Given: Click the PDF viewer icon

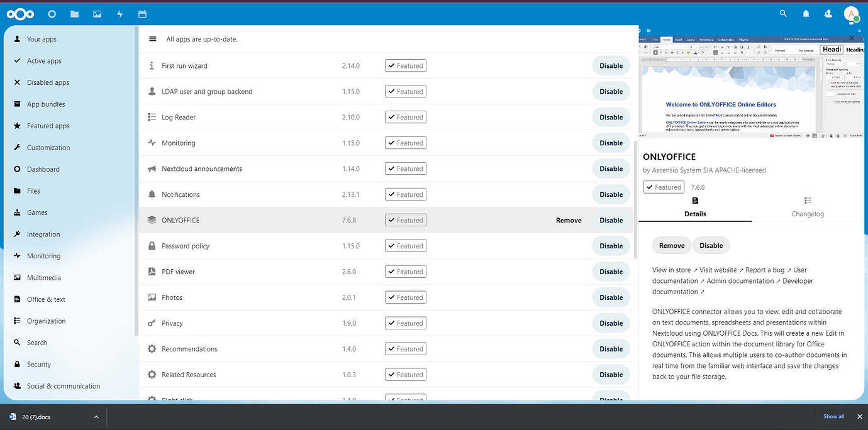Looking at the screenshot, I should pyautogui.click(x=152, y=272).
